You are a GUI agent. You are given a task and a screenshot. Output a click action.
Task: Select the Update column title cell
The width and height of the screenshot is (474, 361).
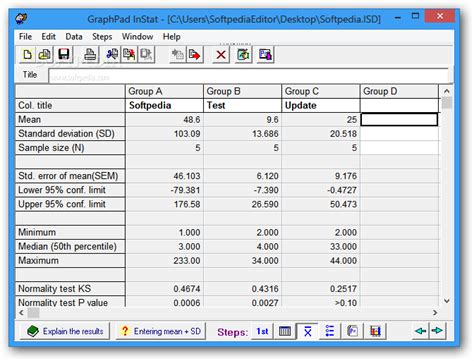pos(321,105)
